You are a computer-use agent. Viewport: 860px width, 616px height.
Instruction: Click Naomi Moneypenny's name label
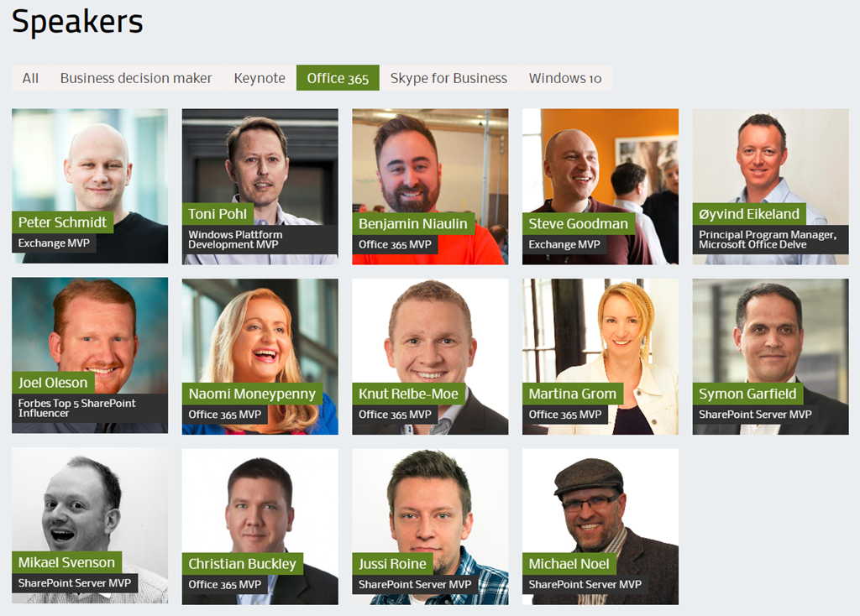tap(252, 394)
